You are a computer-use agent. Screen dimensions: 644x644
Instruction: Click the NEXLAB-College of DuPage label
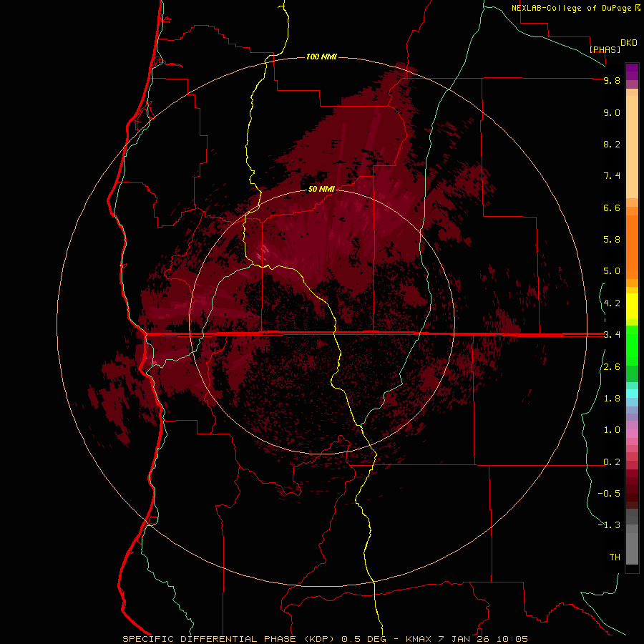click(572, 8)
